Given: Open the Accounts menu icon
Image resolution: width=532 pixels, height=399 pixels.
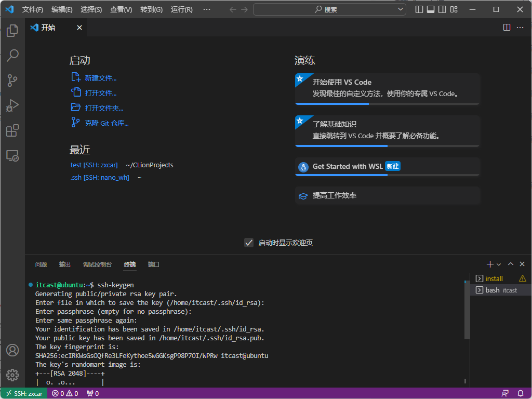Looking at the screenshot, I should [x=12, y=350].
